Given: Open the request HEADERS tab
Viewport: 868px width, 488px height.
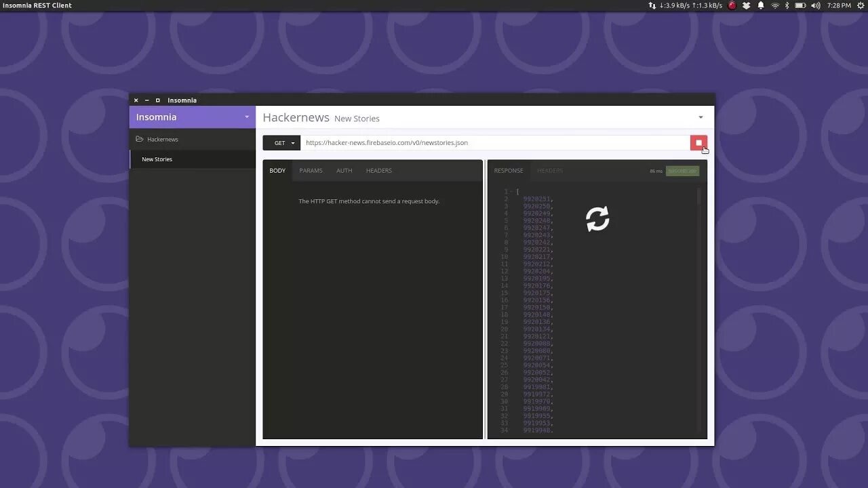Looking at the screenshot, I should coord(379,171).
